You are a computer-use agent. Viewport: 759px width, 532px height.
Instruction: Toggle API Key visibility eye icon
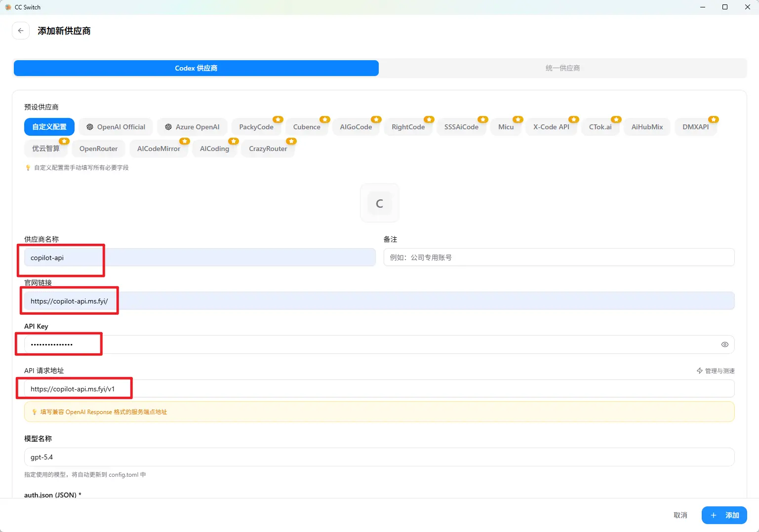(724, 344)
